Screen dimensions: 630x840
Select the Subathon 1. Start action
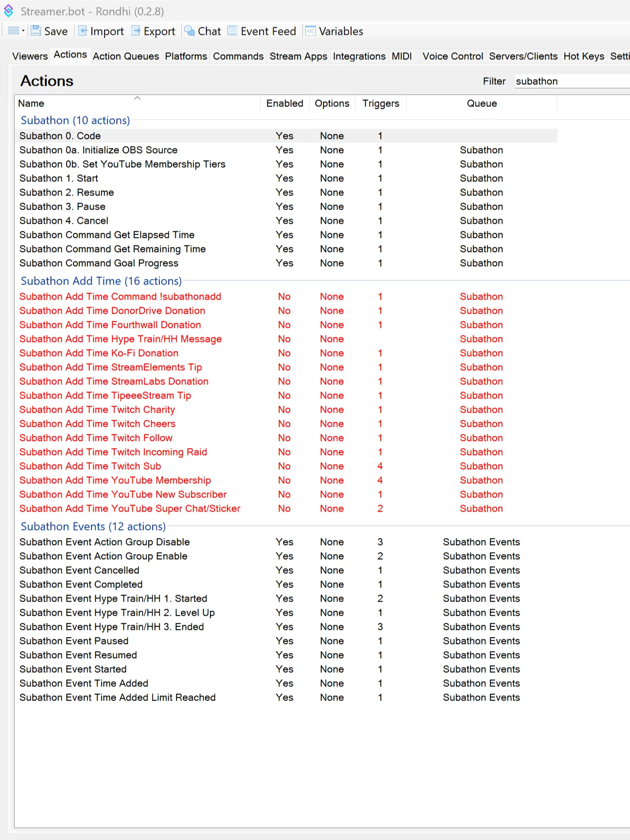[x=286, y=179]
